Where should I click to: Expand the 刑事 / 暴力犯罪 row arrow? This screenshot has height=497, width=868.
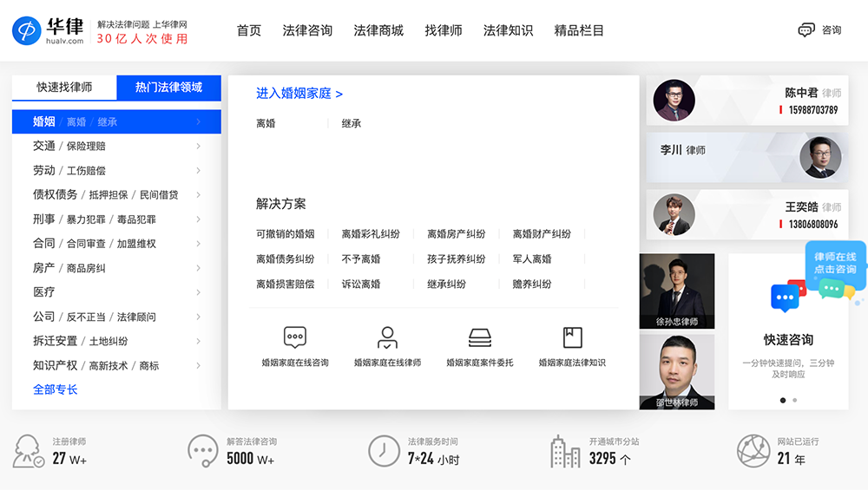point(198,219)
